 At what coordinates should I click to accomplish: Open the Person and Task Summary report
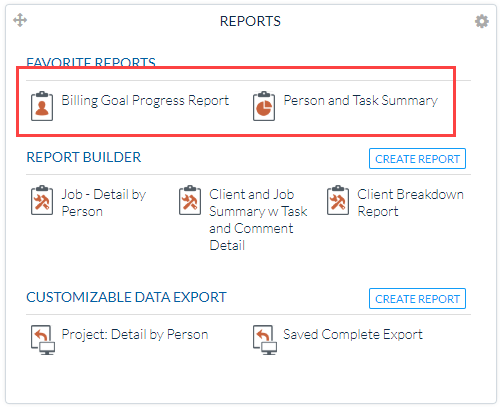tap(360, 100)
